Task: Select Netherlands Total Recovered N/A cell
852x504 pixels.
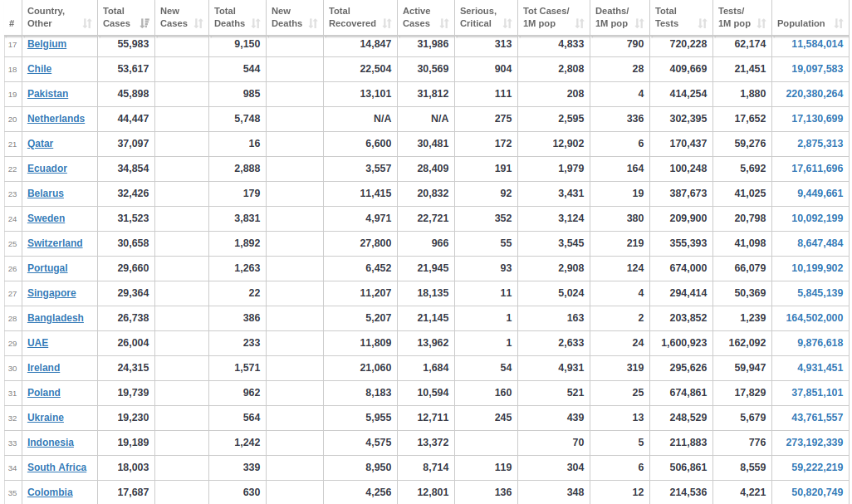Action: tap(383, 119)
